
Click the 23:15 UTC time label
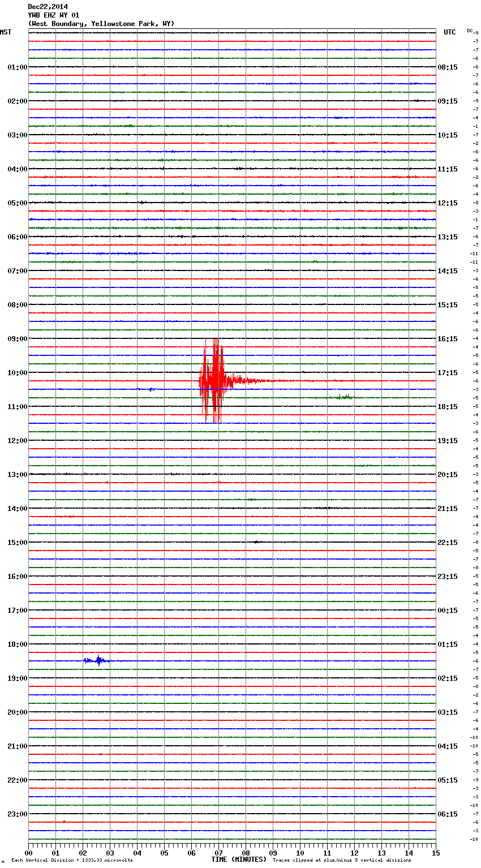point(448,577)
